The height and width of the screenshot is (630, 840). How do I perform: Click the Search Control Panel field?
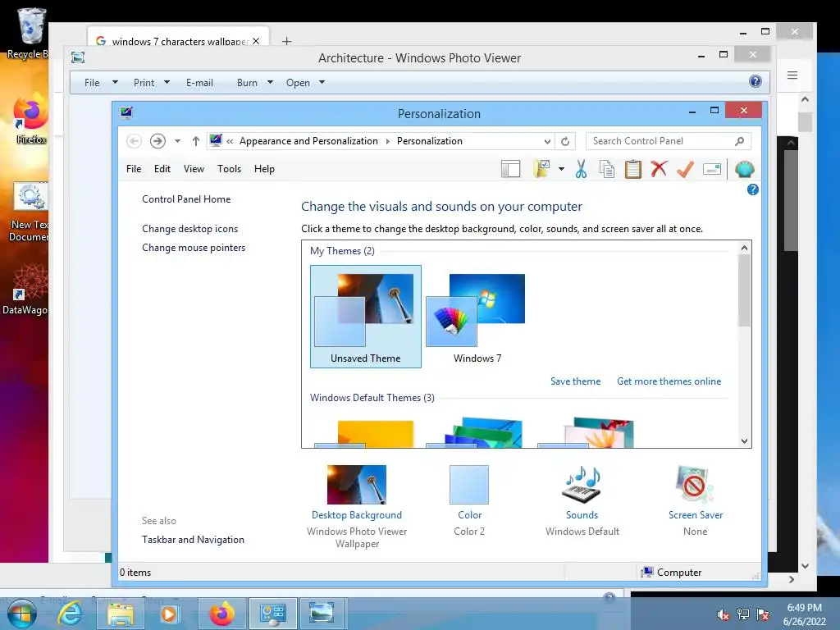(x=668, y=141)
